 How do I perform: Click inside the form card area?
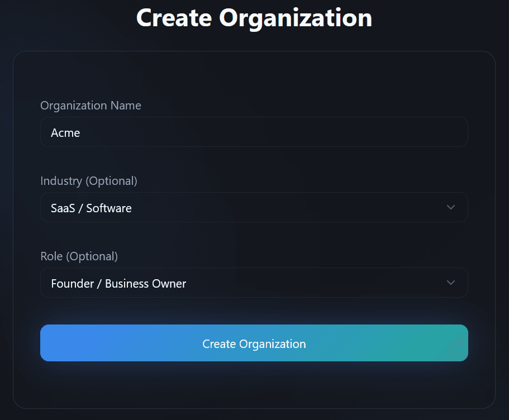(254, 385)
